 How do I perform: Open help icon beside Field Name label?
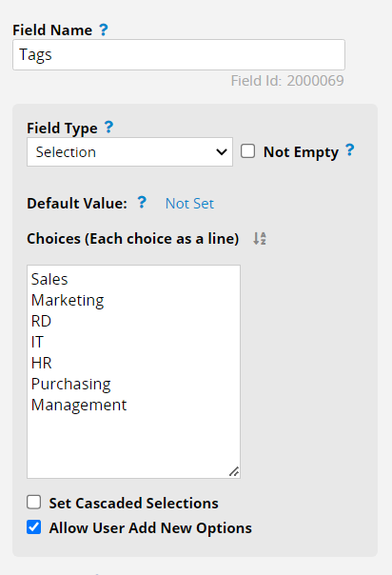point(104,30)
